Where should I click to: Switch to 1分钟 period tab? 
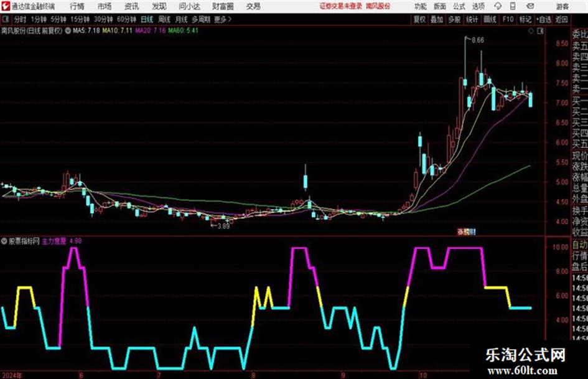tap(39, 19)
